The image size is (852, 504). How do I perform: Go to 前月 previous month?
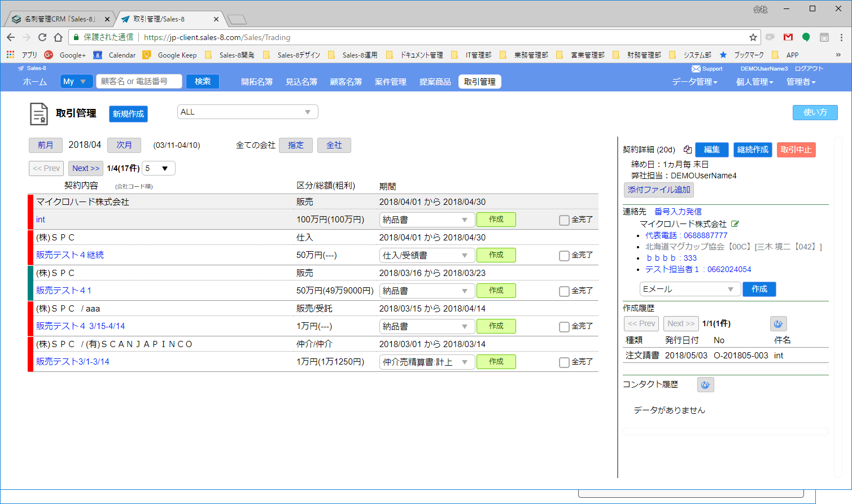click(x=46, y=145)
